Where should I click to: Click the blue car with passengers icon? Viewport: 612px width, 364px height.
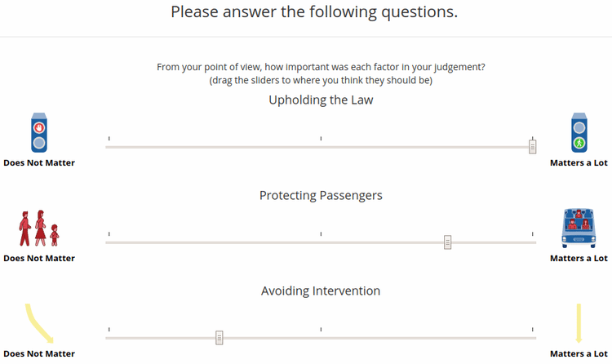579,228
